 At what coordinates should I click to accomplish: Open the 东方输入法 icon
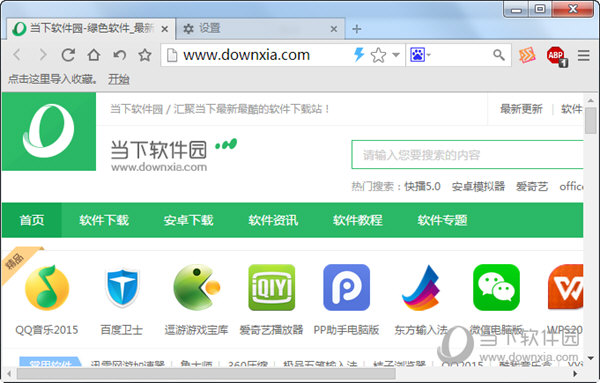[421, 287]
